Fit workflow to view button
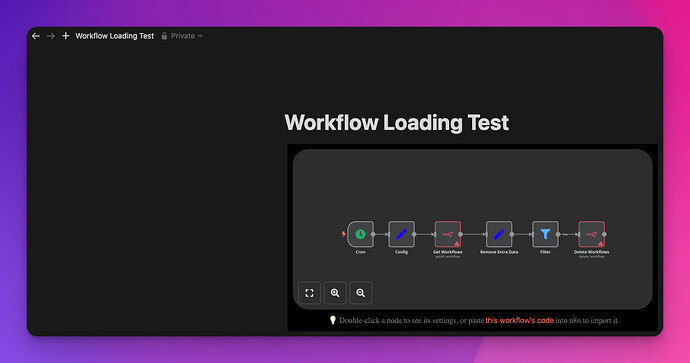Image resolution: width=690 pixels, height=363 pixels. click(309, 293)
